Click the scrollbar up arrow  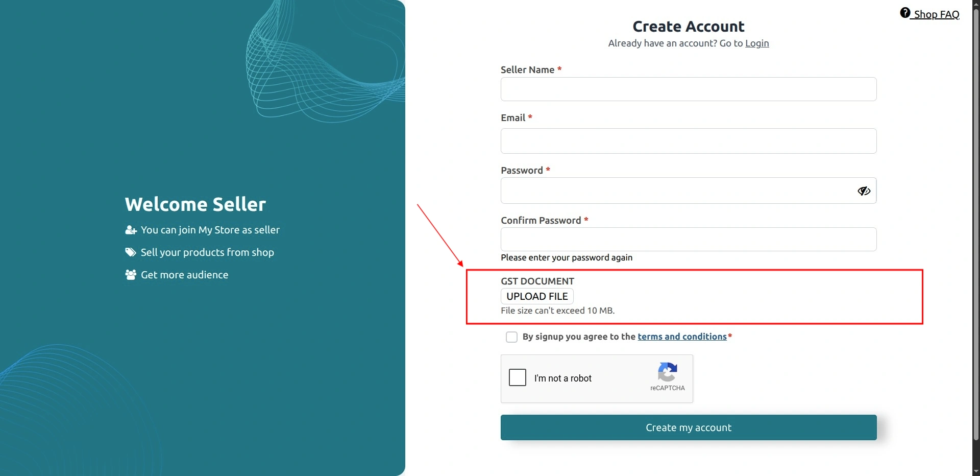[976, 4]
